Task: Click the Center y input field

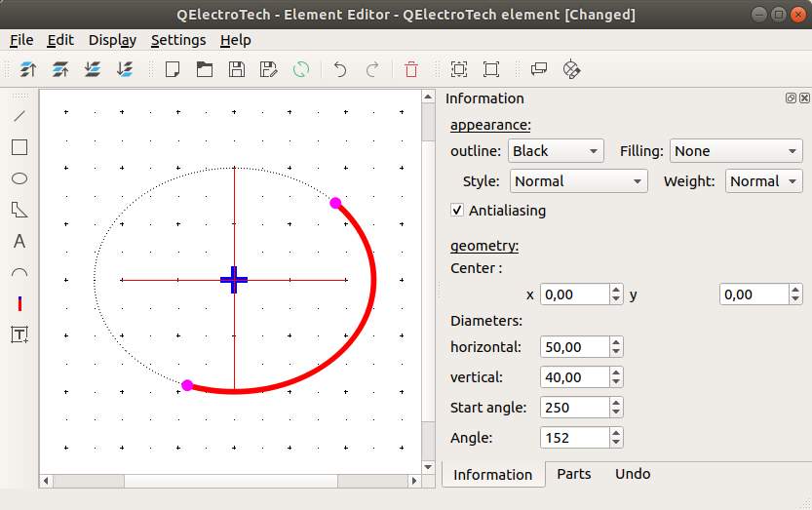Action: (x=754, y=294)
